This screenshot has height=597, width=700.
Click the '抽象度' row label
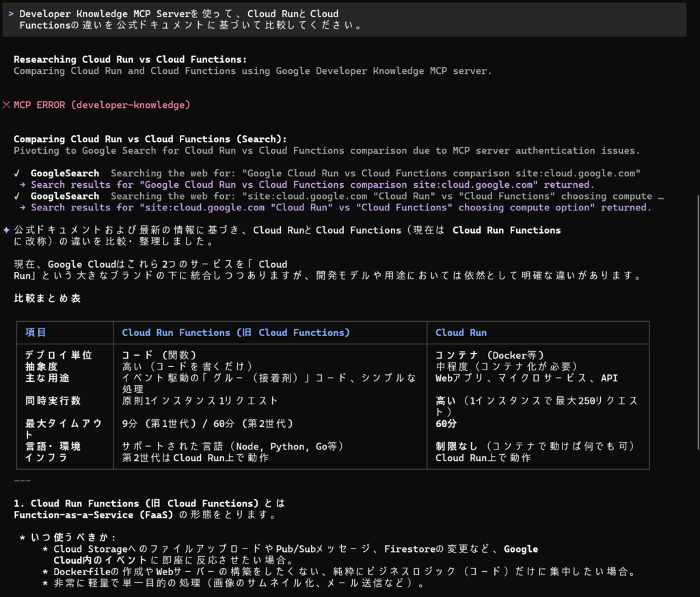(x=42, y=366)
